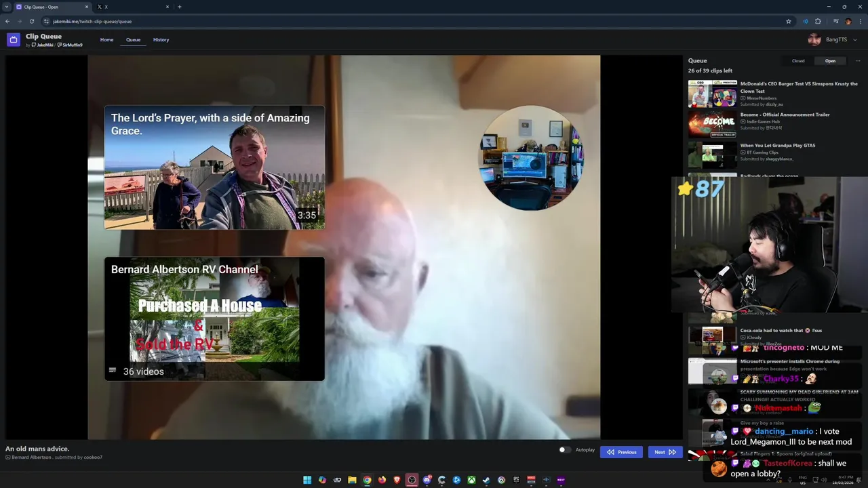The image size is (868, 488).
Task: Open the Home nav tab
Action: tap(106, 39)
